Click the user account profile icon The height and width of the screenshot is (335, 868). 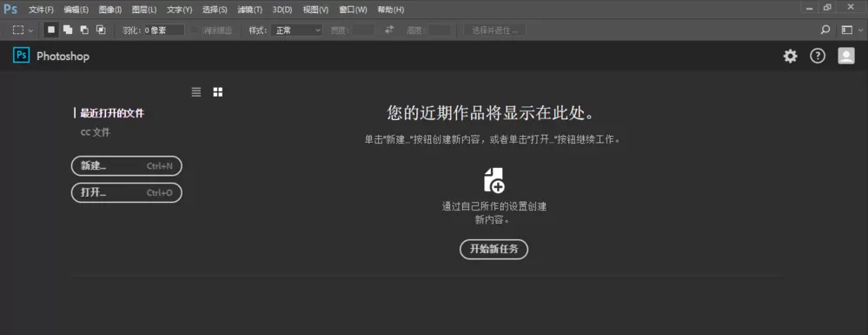[x=846, y=56]
